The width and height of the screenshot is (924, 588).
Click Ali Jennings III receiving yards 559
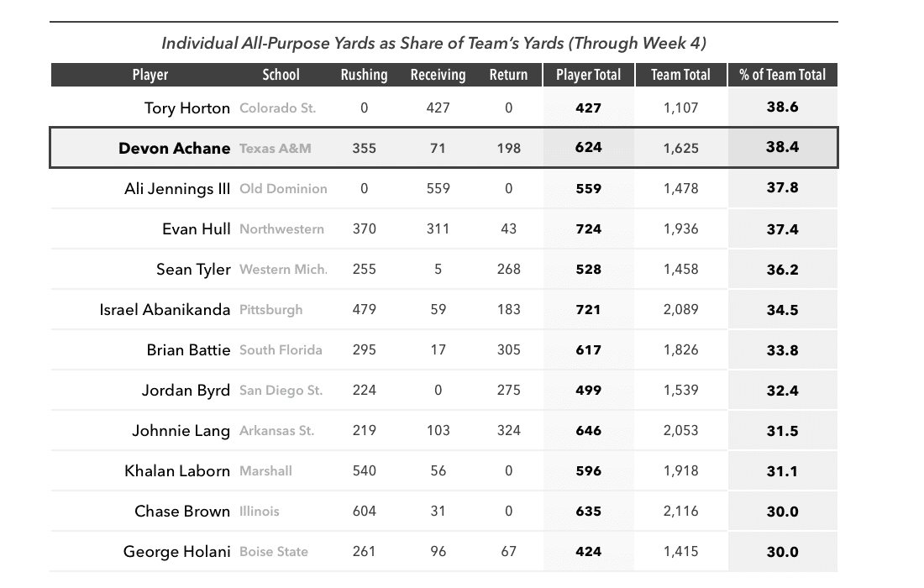(x=438, y=188)
